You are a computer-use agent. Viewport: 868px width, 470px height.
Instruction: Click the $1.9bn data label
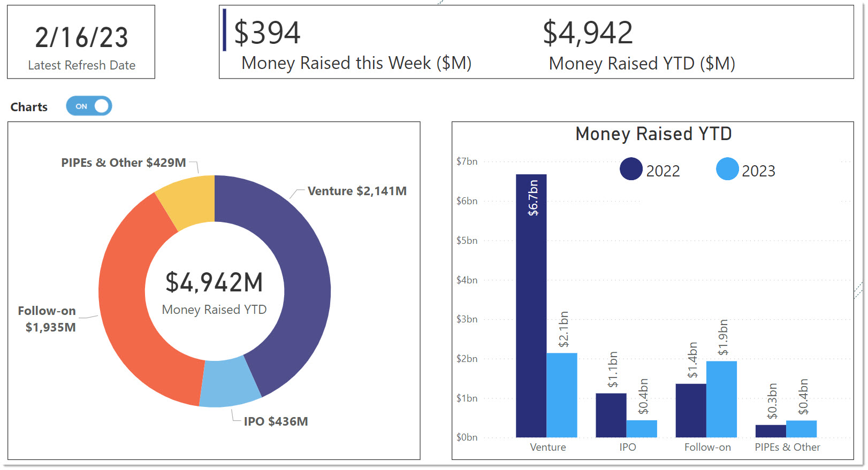point(723,337)
